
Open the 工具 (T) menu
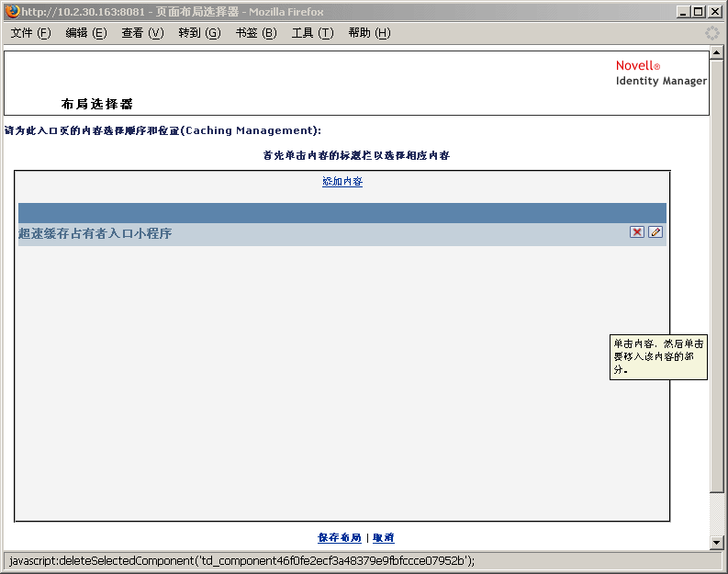tap(312, 33)
